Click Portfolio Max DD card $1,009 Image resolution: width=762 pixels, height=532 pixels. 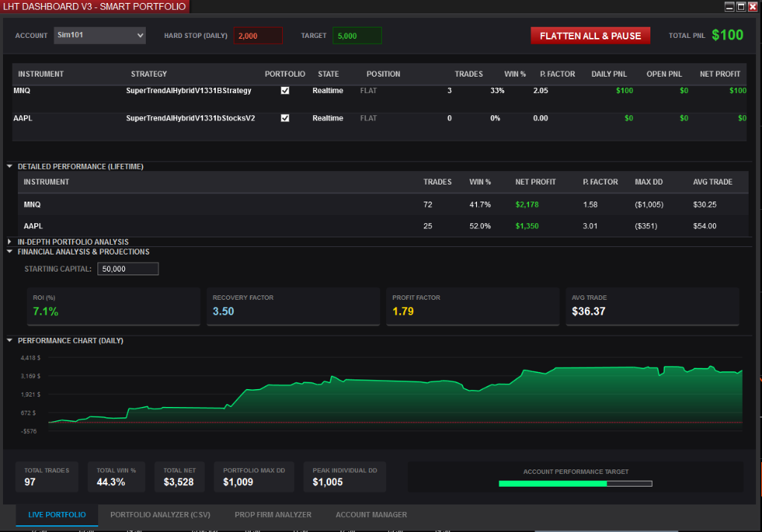[254, 477]
